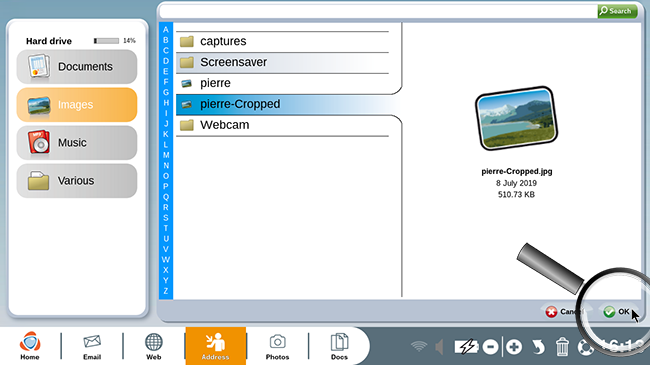Go to Home in bottom bar
The height and width of the screenshot is (365, 650).
(x=30, y=346)
